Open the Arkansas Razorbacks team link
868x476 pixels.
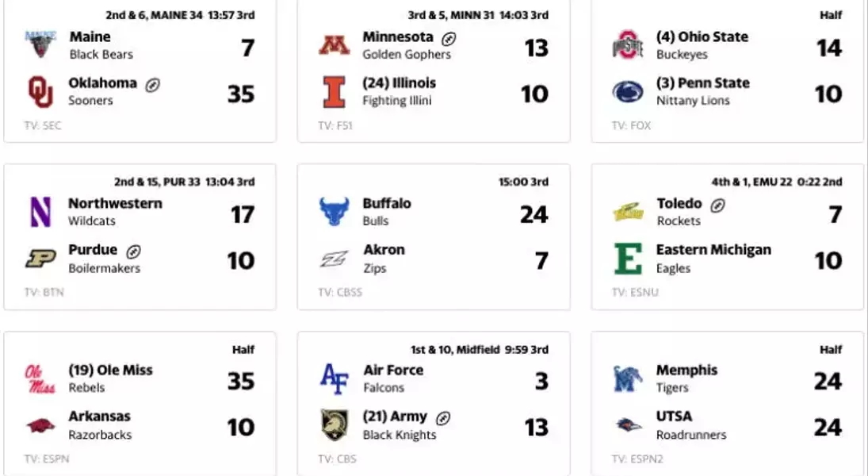click(100, 425)
